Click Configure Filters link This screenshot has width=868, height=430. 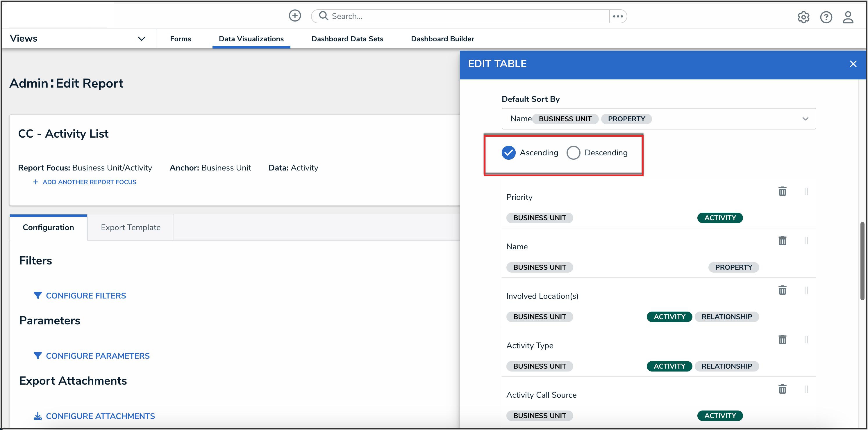pyautogui.click(x=85, y=295)
